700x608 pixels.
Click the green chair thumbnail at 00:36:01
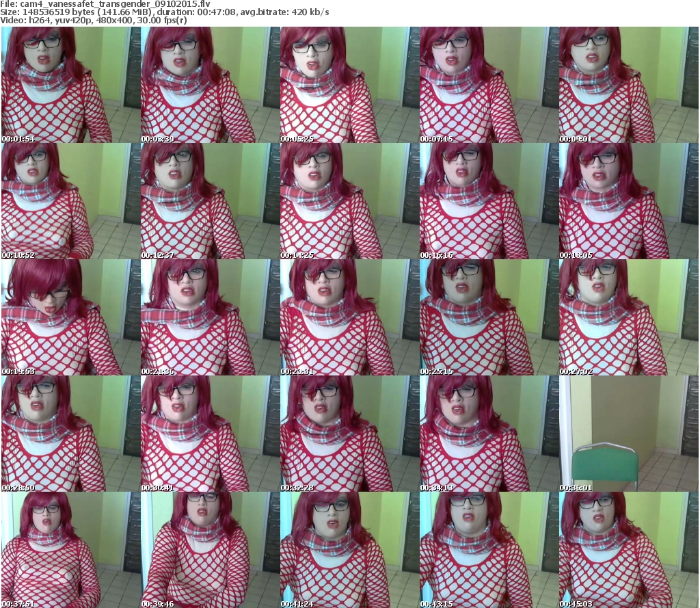629,434
